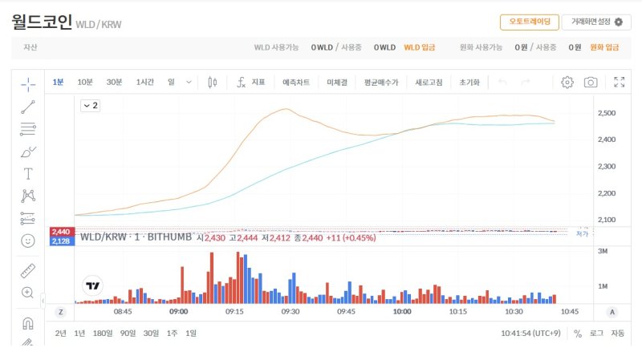Open the candlestick chart style selector
The width and height of the screenshot is (642, 364).
(213, 82)
